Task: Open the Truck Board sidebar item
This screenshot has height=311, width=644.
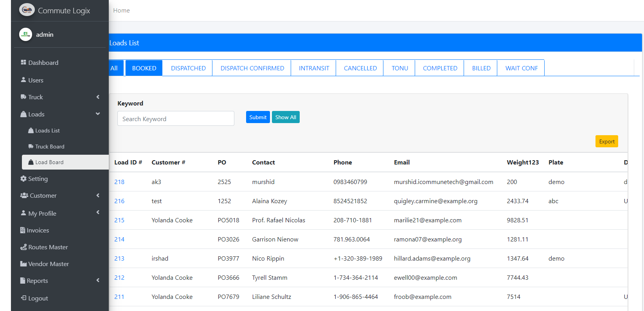Action: pyautogui.click(x=50, y=147)
